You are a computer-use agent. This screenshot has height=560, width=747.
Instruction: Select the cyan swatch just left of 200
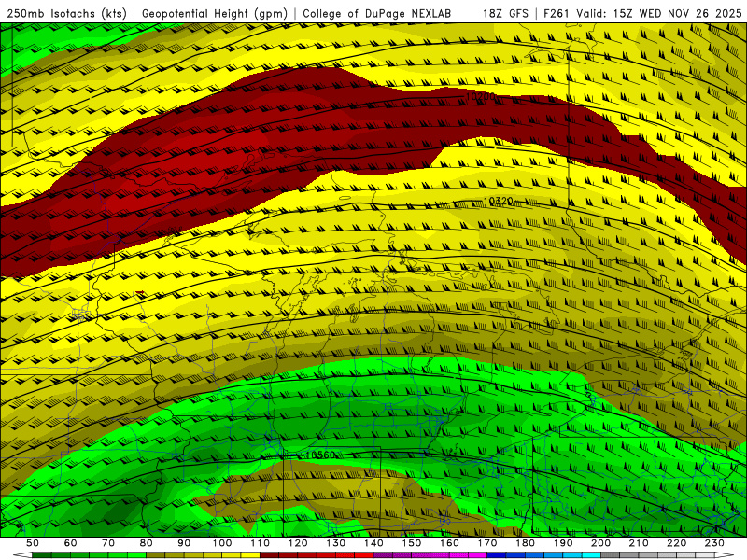click(x=592, y=554)
